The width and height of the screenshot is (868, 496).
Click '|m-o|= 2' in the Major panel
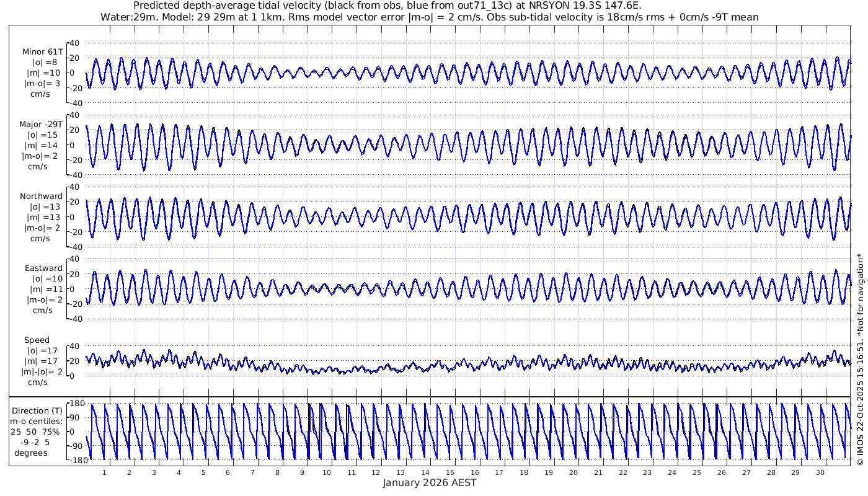tap(40, 156)
